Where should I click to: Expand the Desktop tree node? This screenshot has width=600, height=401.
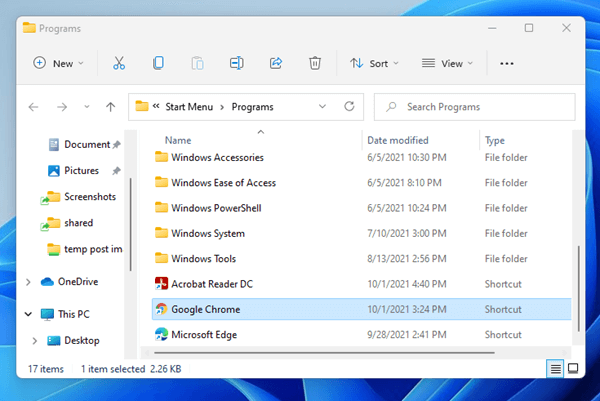34,341
